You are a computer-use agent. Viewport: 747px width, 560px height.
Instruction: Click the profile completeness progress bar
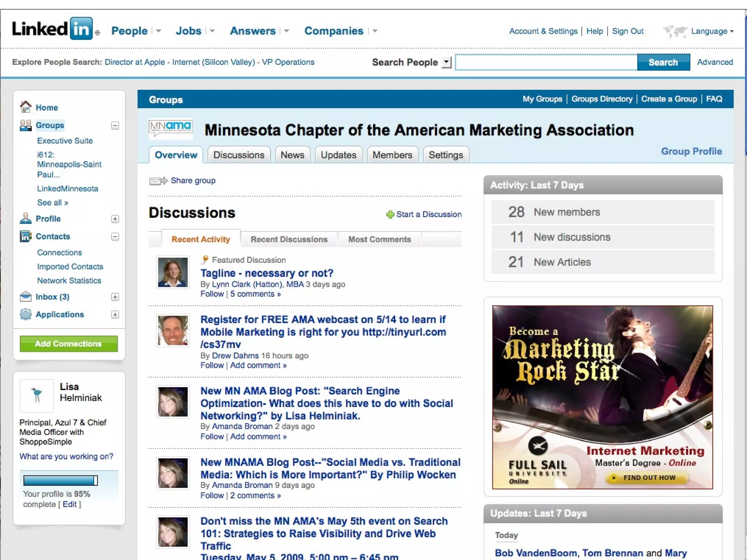pos(61,480)
